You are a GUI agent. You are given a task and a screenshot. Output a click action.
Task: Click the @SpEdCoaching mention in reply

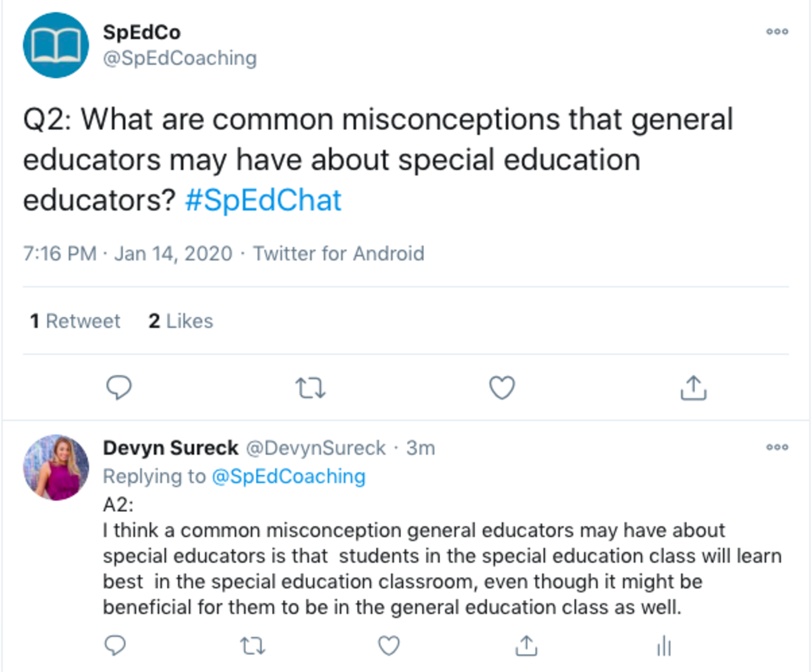(x=289, y=476)
